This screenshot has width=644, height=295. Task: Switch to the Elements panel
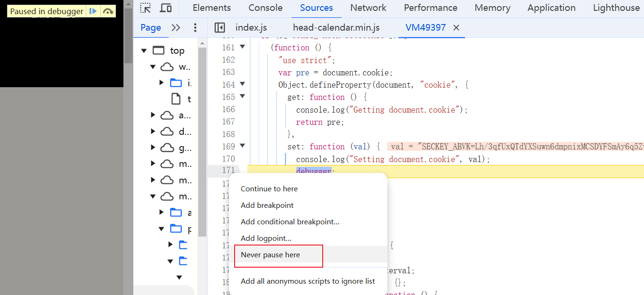[212, 8]
